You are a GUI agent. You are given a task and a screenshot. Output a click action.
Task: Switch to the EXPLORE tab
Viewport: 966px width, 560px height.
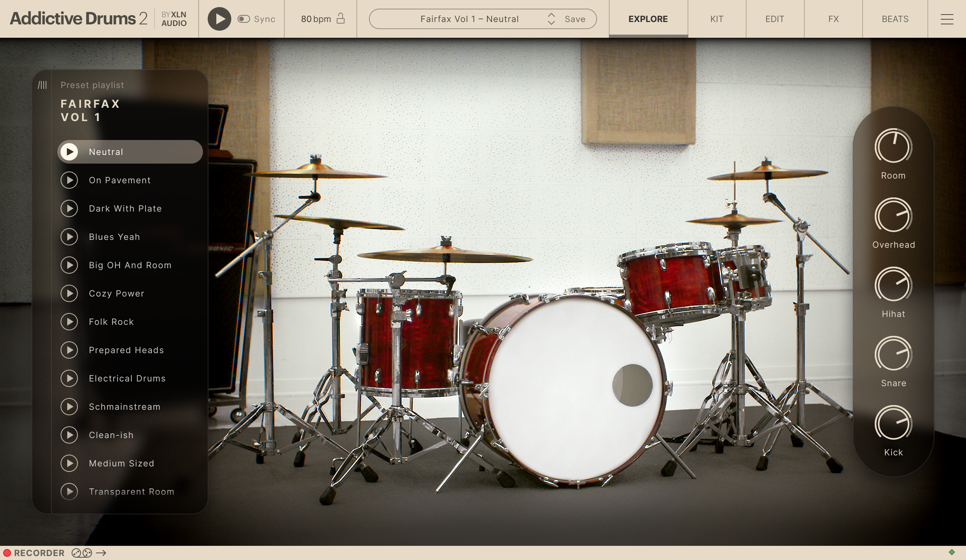click(648, 19)
